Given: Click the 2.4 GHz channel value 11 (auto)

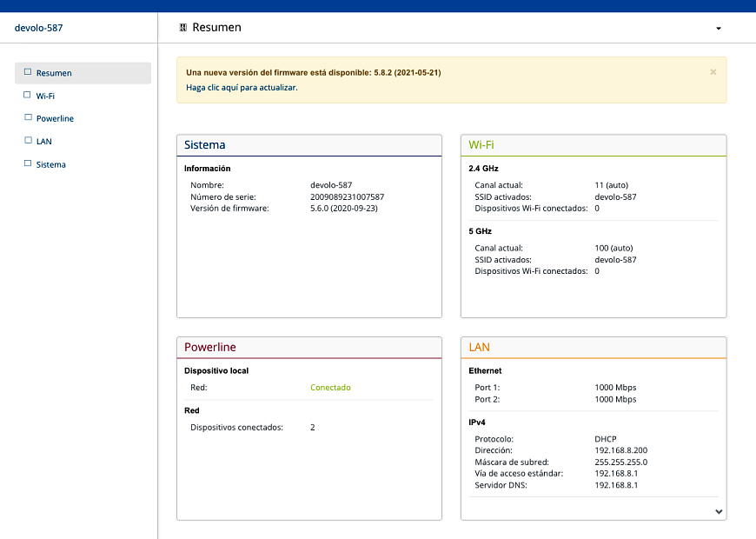Looking at the screenshot, I should tap(612, 185).
